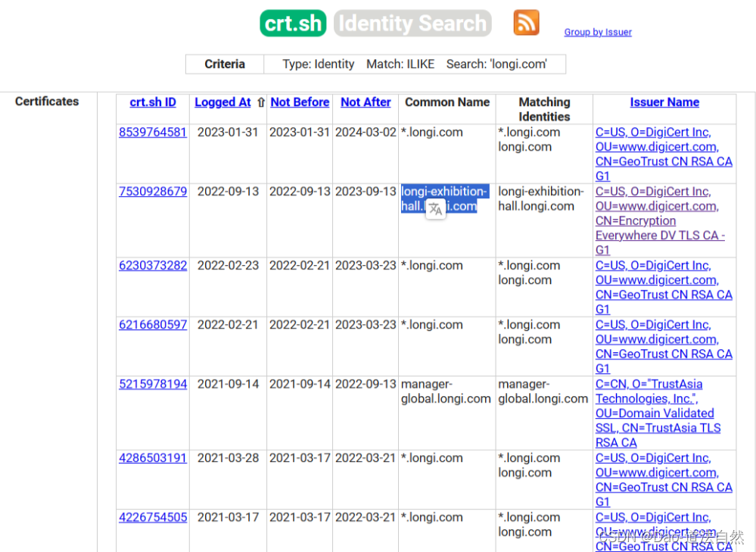This screenshot has width=756, height=552.
Task: Click Logged At date 2023-01-31
Action: 228,133
